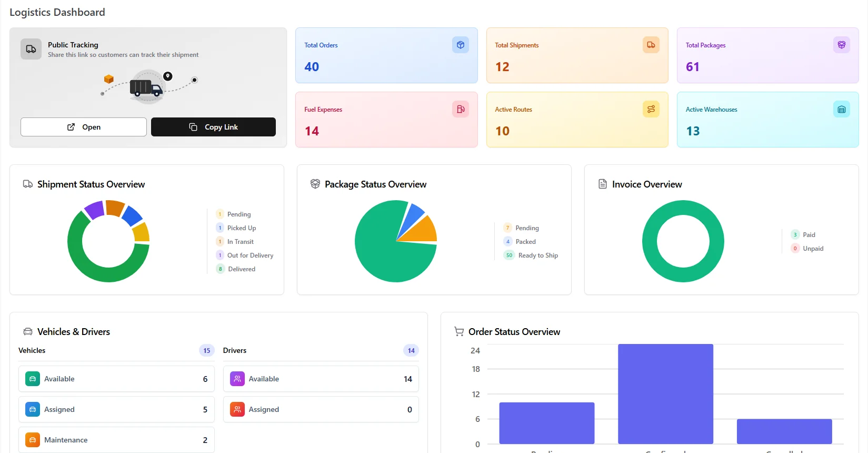The width and height of the screenshot is (868, 453).
Task: Click the Logistics Dashboard heading
Action: pyautogui.click(x=57, y=12)
